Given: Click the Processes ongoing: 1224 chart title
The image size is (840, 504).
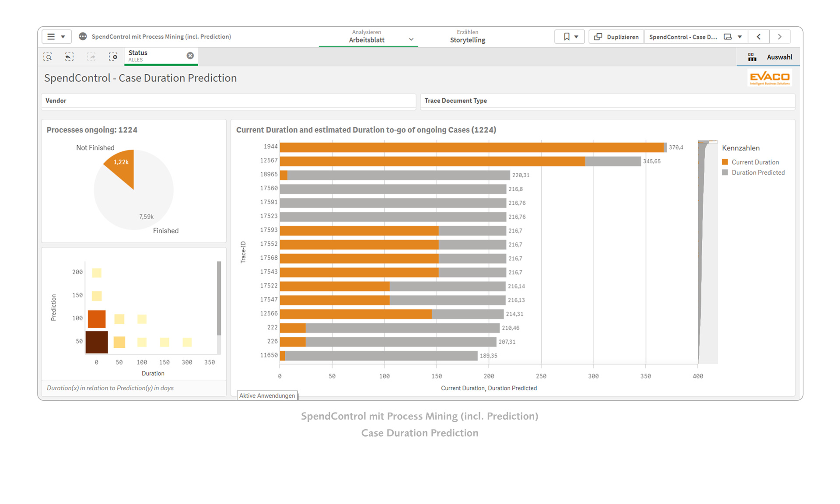Looking at the screenshot, I should (x=92, y=130).
